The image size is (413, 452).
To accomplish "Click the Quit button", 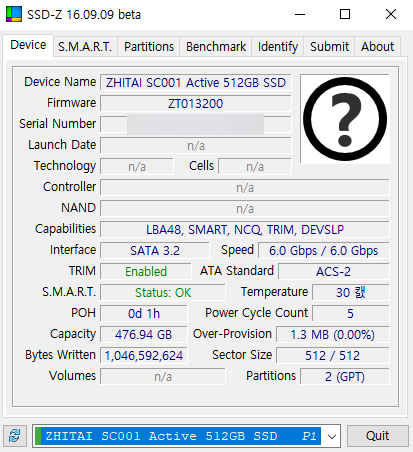I will (x=377, y=436).
